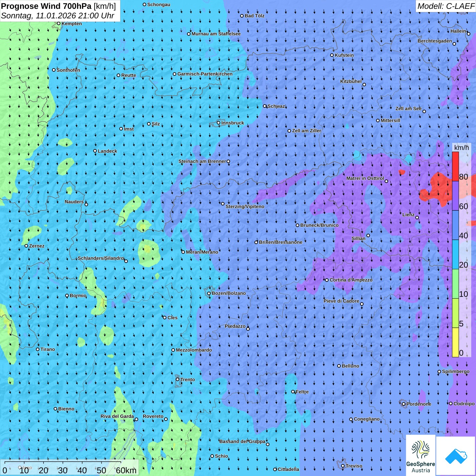Click the yellow 0 km/h legend color
The width and height of the screenshot is (476, 476).
[x=455, y=342]
